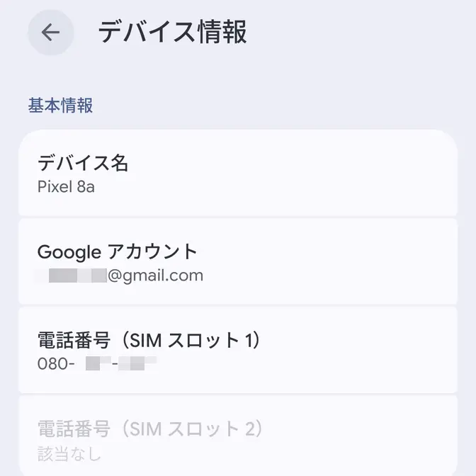Select the 電話番号（SIM スロット 2）row
This screenshot has width=476, height=476.
(238, 438)
